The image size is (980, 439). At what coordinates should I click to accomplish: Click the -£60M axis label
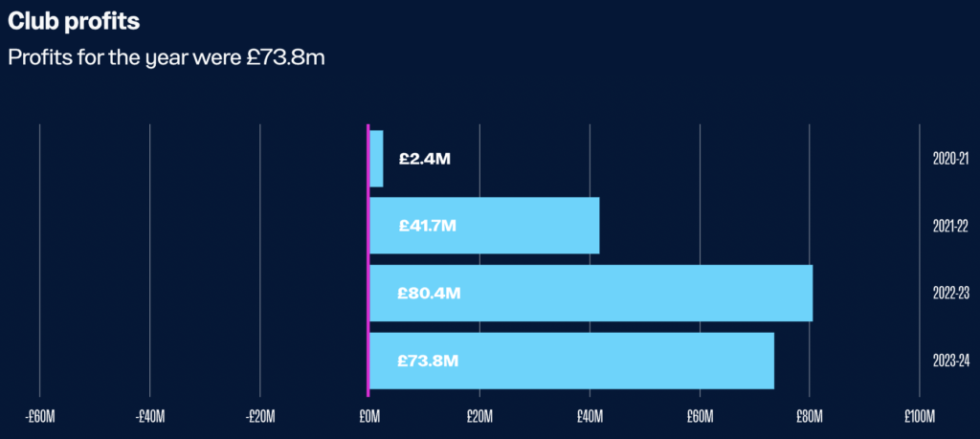click(x=40, y=416)
